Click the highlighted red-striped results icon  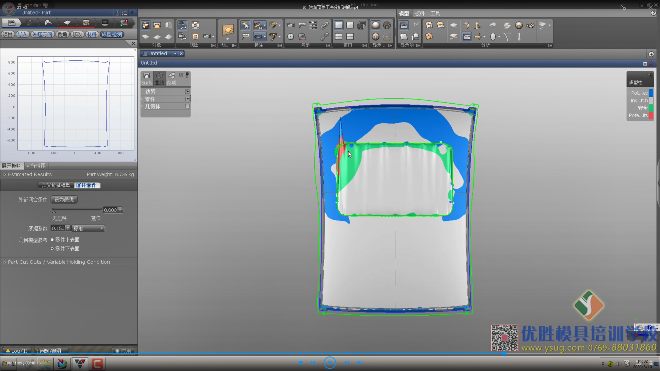[x=466, y=37]
